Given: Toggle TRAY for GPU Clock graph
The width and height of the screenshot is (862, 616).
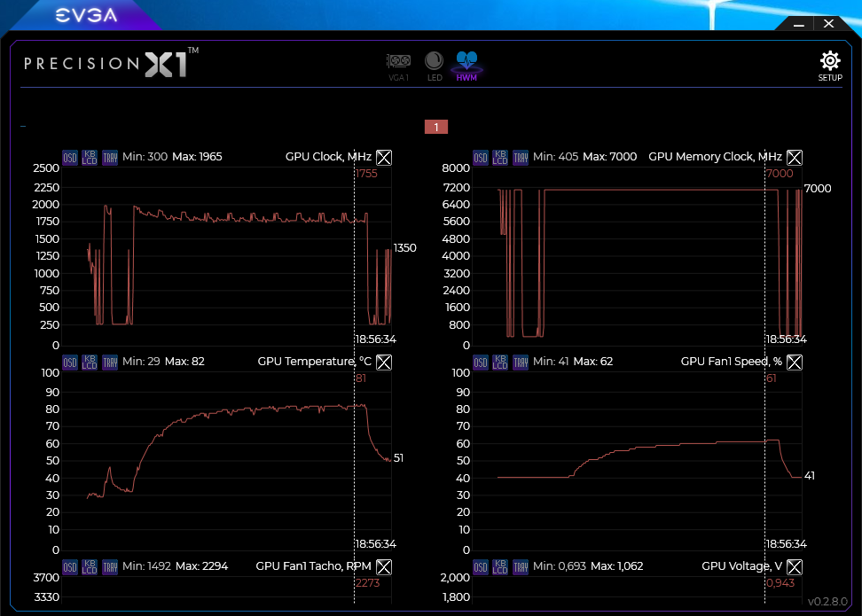Looking at the screenshot, I should [110, 158].
